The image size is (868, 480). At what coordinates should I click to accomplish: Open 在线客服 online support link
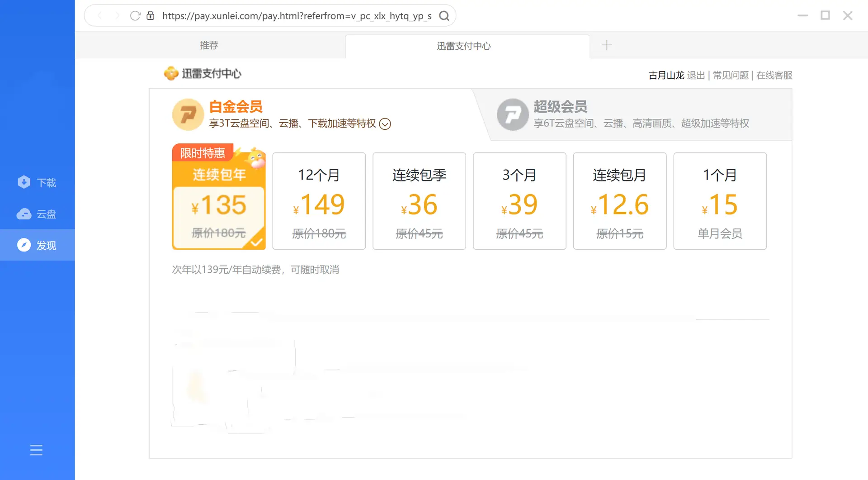pos(774,75)
